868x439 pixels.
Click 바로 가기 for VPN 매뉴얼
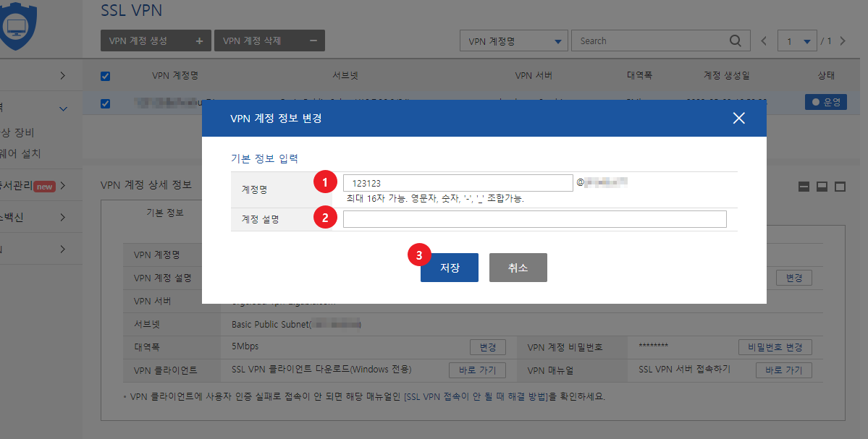[784, 370]
